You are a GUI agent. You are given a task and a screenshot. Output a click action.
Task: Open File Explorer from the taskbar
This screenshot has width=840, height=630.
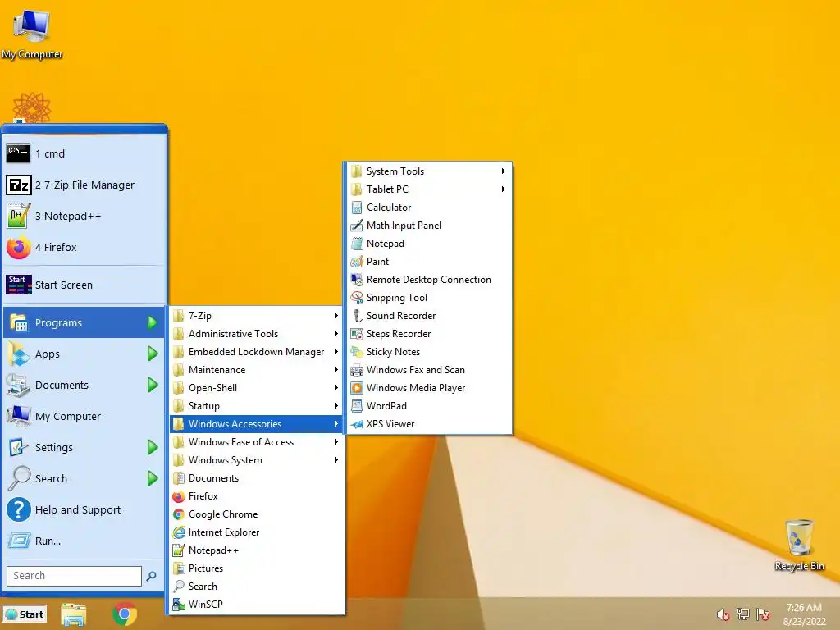73,614
